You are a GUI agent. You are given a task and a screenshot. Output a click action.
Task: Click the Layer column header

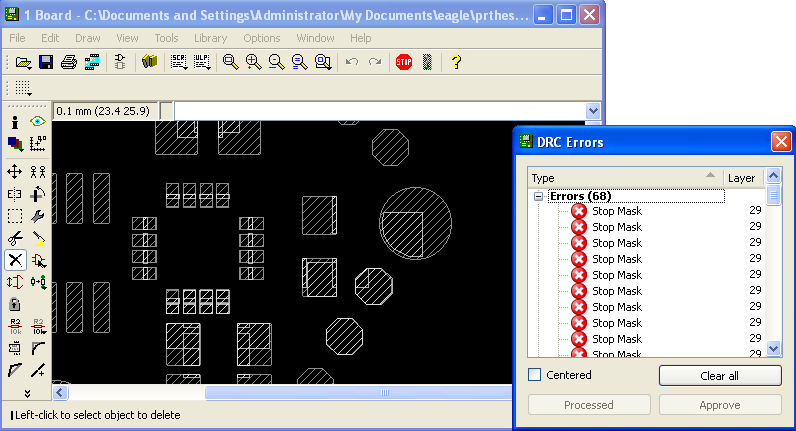(742, 178)
